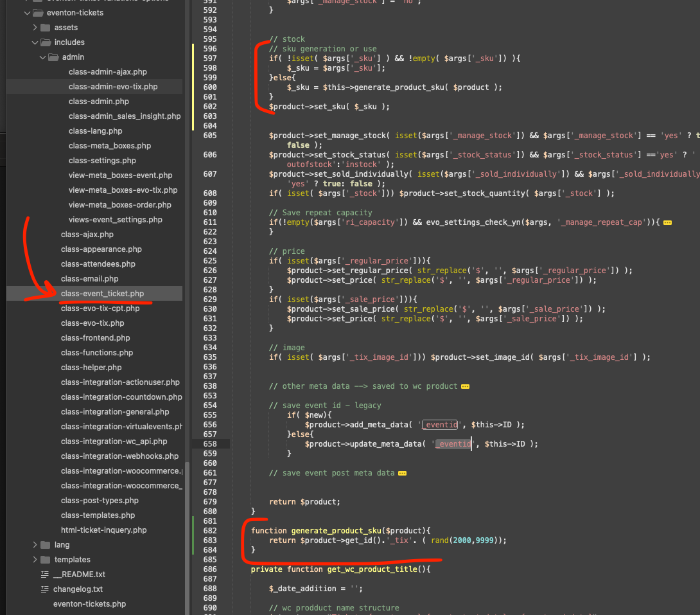This screenshot has height=615, width=700.
Task: Open class-integration-general.php file
Action: pos(115,411)
